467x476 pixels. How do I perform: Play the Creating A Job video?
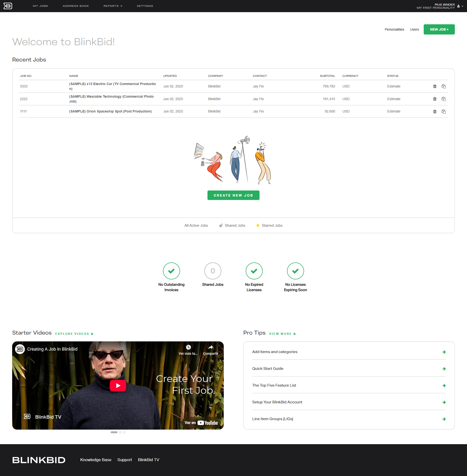[x=118, y=385]
